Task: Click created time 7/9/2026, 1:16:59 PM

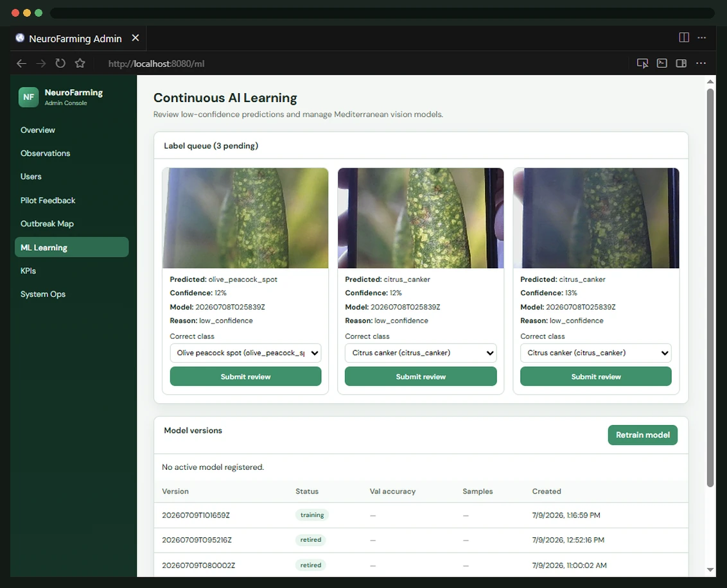Action: pyautogui.click(x=566, y=515)
